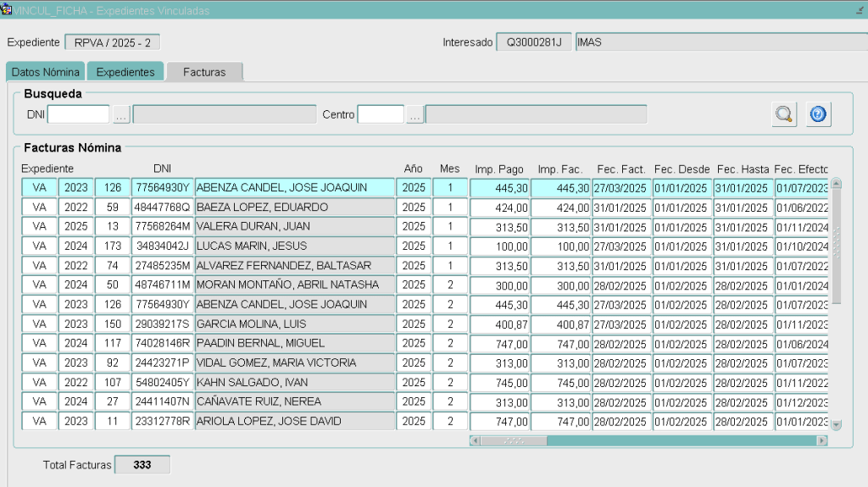Screen dimensions: 868x487
Task: Click the vertical scrollbar up arrow
Action: pyautogui.click(x=837, y=183)
